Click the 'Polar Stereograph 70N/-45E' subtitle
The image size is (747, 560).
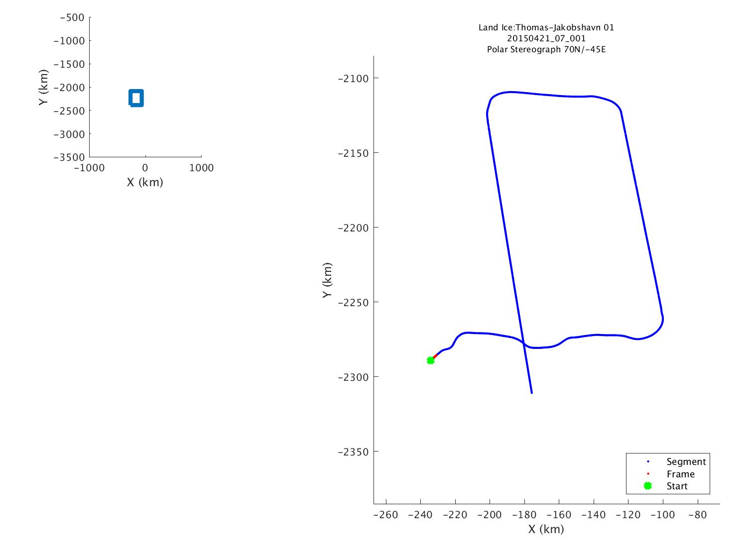pos(546,49)
